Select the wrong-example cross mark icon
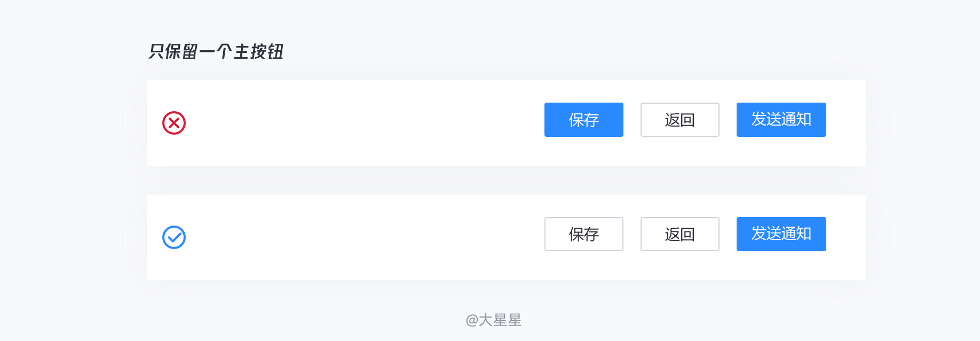Image resolution: width=980 pixels, height=341 pixels. pyautogui.click(x=174, y=123)
